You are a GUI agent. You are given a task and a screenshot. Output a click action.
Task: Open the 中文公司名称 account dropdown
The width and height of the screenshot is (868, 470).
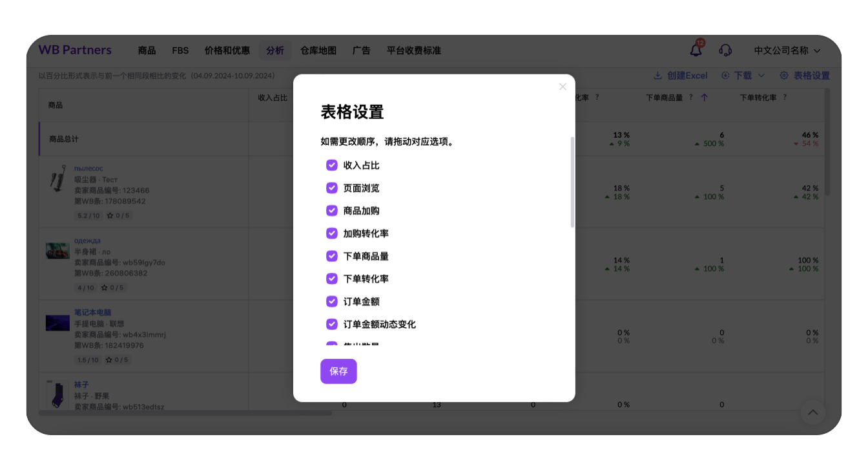787,50
